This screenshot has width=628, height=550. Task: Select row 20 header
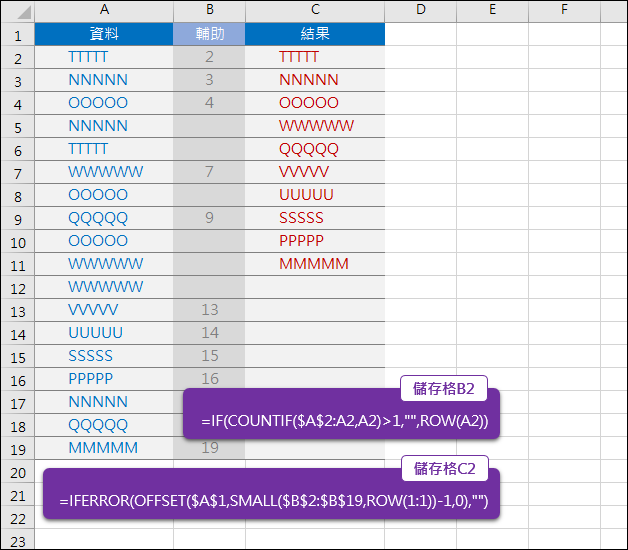(18, 471)
